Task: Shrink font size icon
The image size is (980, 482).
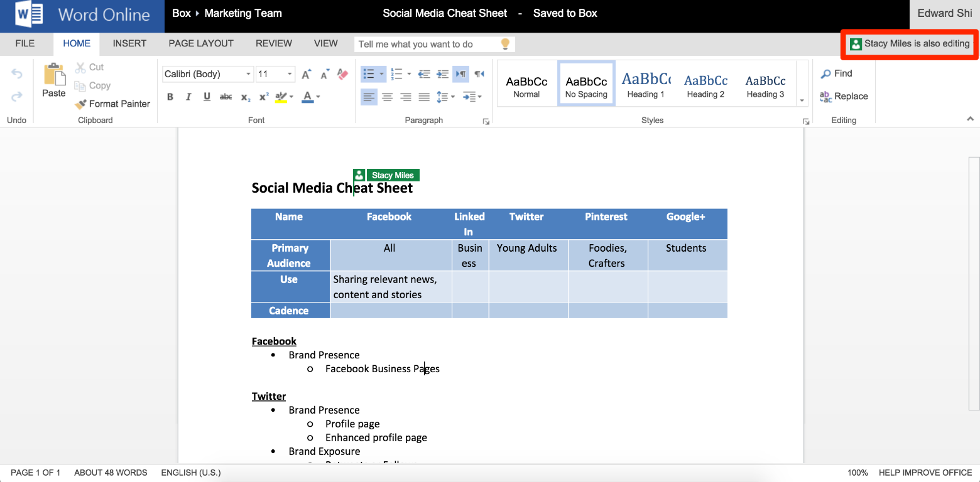Action: pyautogui.click(x=325, y=74)
